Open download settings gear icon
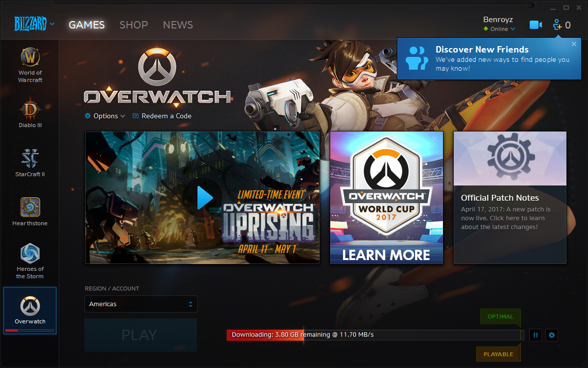The width and height of the screenshot is (588, 368). click(x=552, y=335)
